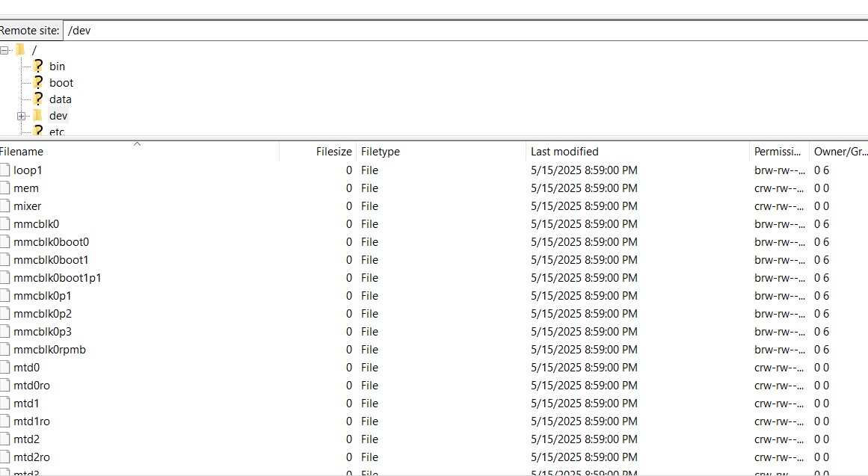Select the mtd1ro filename
The width and height of the screenshot is (868, 476).
click(31, 421)
